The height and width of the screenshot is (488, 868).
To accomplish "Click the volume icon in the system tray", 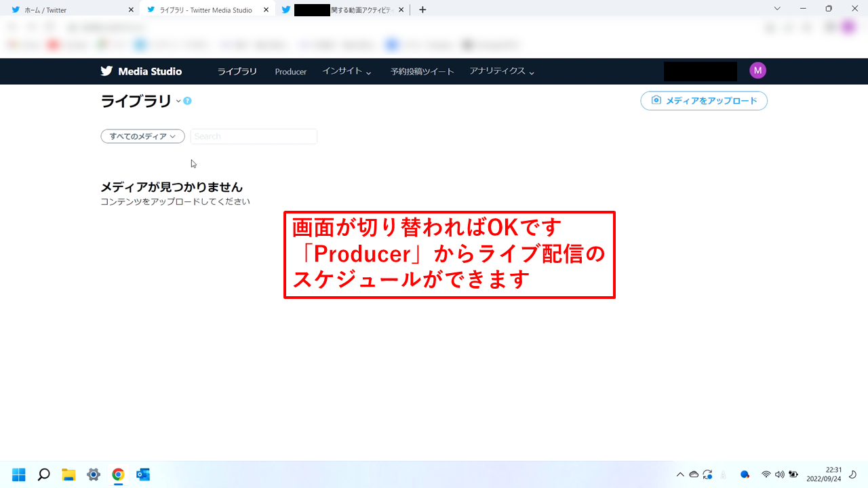I will pyautogui.click(x=780, y=474).
